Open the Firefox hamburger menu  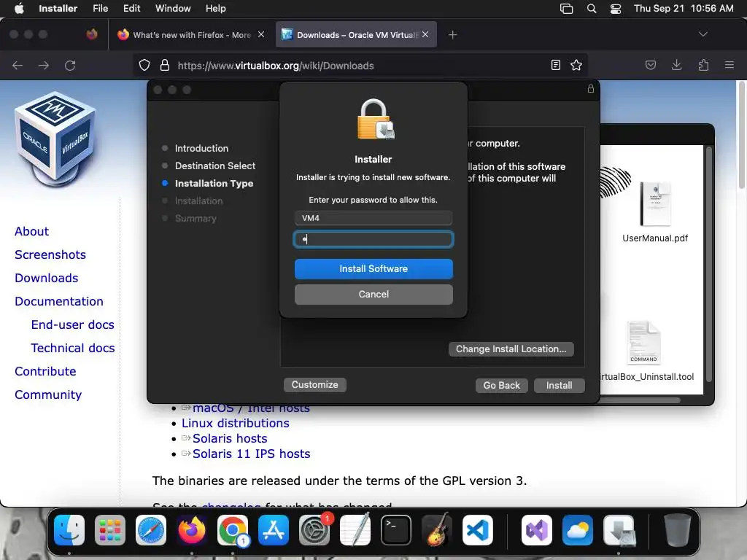(x=729, y=65)
